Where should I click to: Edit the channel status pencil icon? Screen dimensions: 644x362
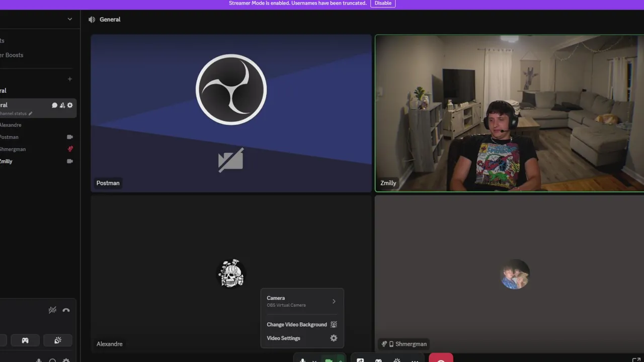pyautogui.click(x=30, y=114)
